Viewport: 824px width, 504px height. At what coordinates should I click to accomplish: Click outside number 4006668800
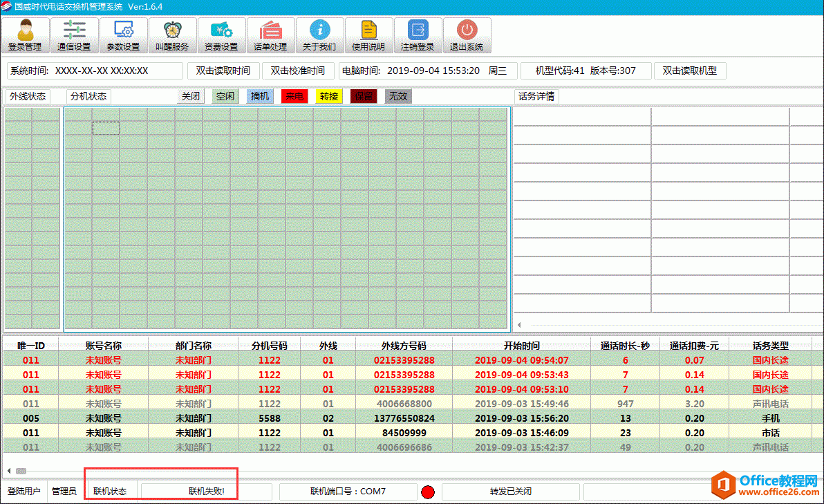coord(404,404)
